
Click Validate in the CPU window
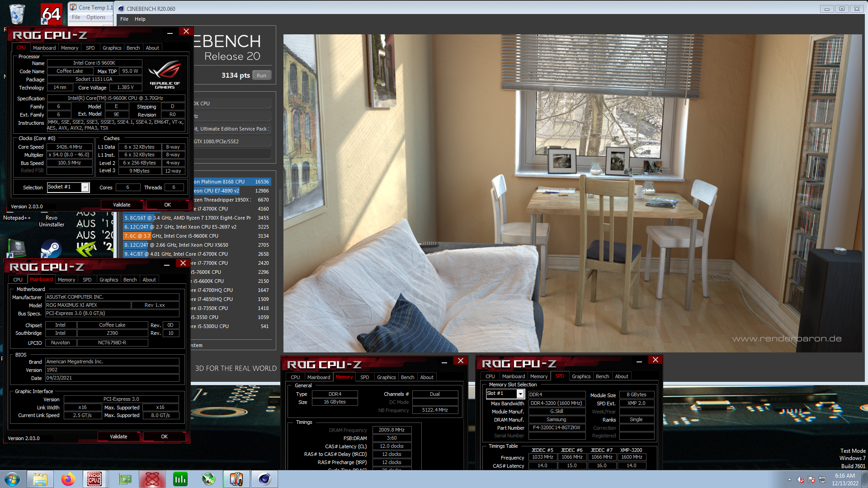(x=122, y=205)
